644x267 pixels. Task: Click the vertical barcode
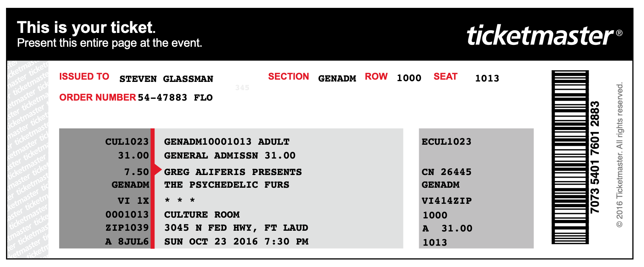[x=570, y=157]
